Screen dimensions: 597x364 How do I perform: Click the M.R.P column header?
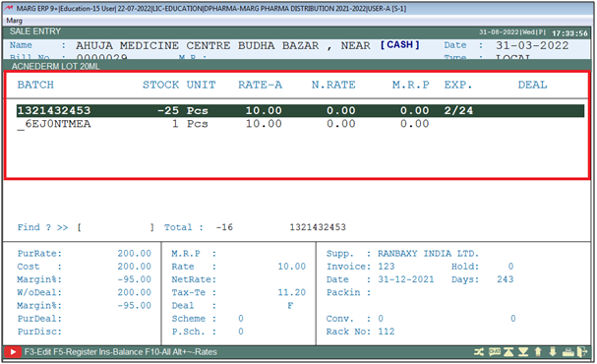(410, 85)
